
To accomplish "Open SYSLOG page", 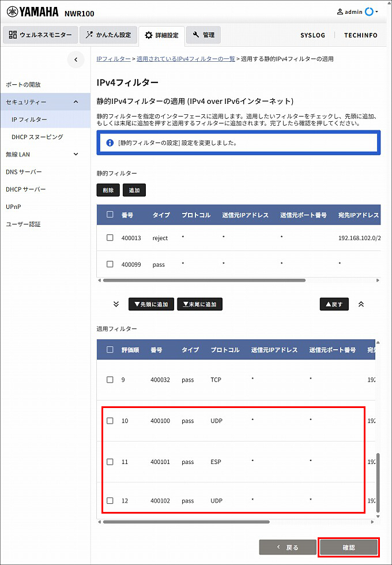I will point(313,35).
